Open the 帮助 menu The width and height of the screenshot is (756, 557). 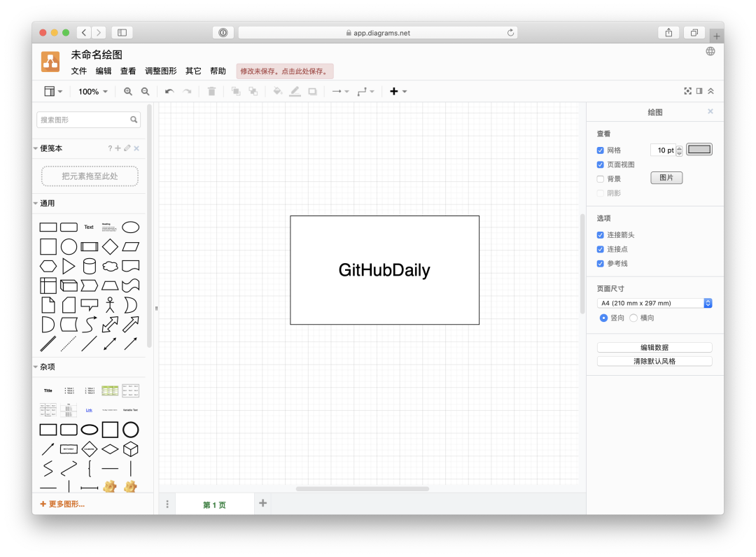[218, 71]
